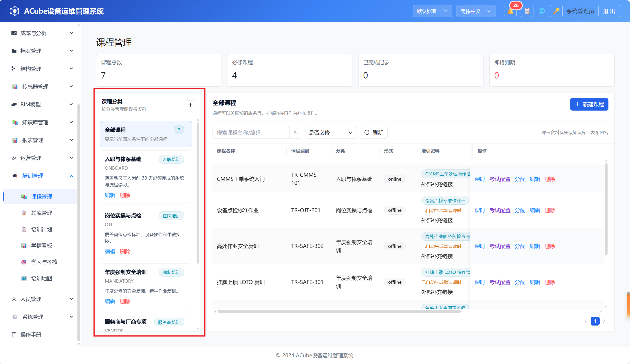
Task: Add a course category with the plus icon
Action: coord(190,105)
